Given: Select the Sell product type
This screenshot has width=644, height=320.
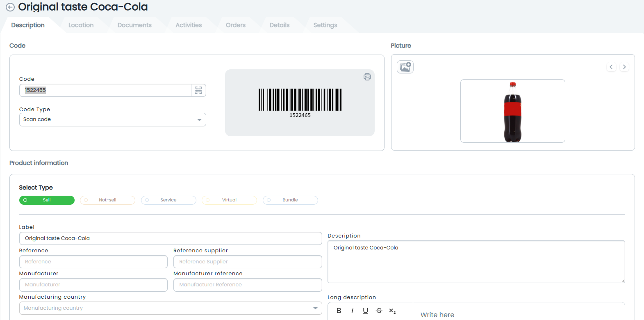Looking at the screenshot, I should 47,200.
